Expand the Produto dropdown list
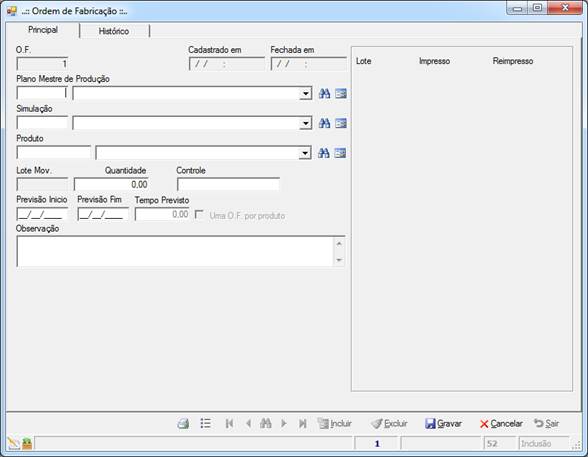 305,153
